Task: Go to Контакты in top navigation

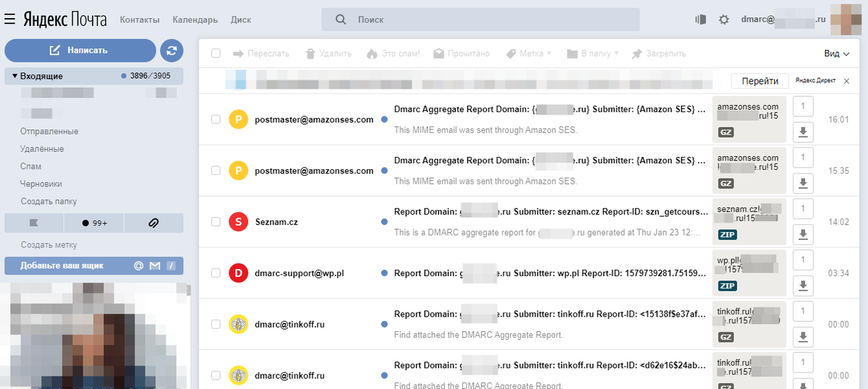Action: (140, 20)
